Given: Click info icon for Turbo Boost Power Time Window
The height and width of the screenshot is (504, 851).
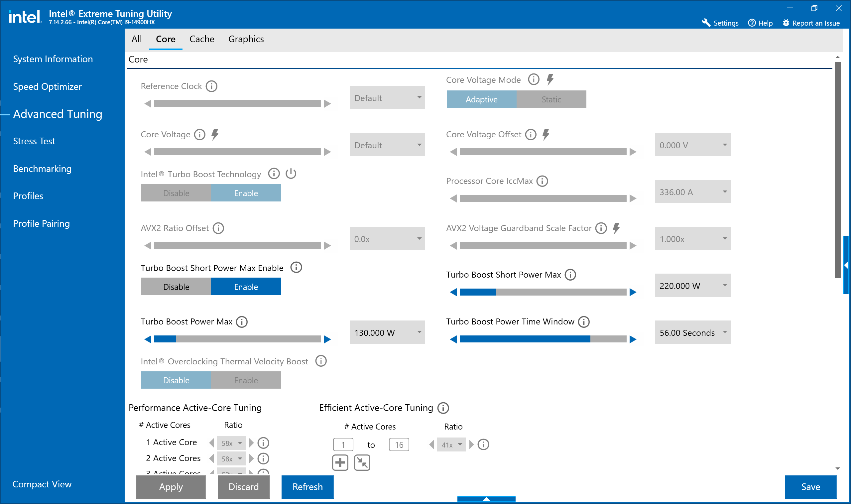Looking at the screenshot, I should tap(584, 321).
